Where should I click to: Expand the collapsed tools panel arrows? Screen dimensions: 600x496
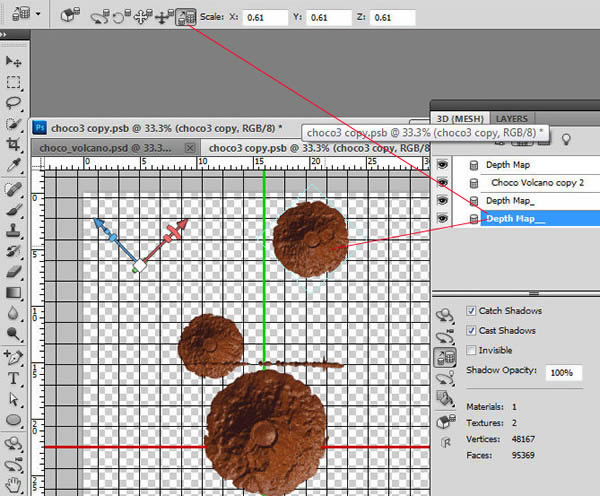coord(3,34)
